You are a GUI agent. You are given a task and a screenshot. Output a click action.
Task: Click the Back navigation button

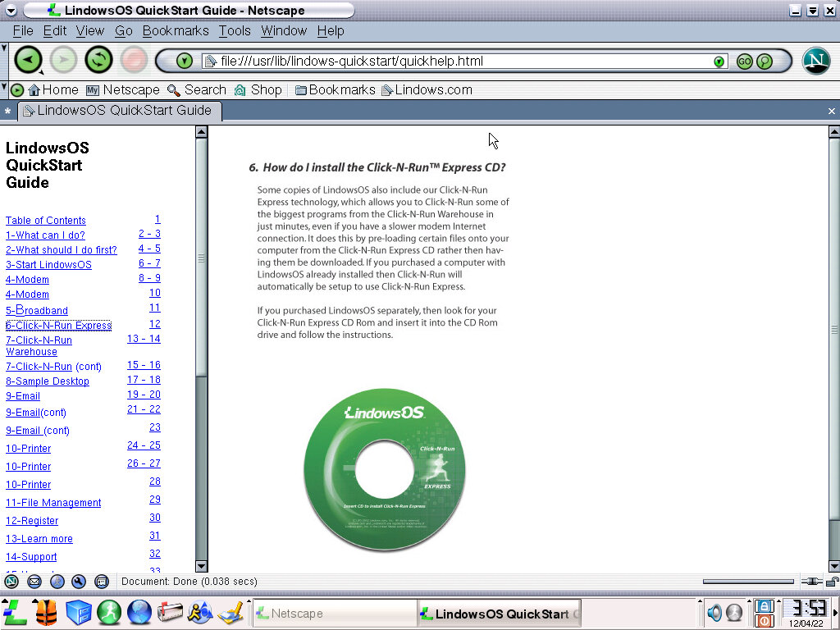pyautogui.click(x=28, y=61)
